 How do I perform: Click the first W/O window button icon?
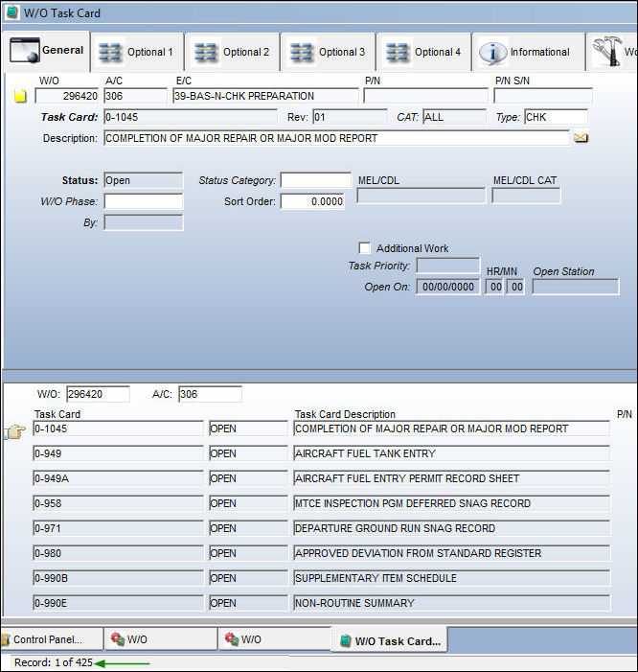tap(118, 638)
